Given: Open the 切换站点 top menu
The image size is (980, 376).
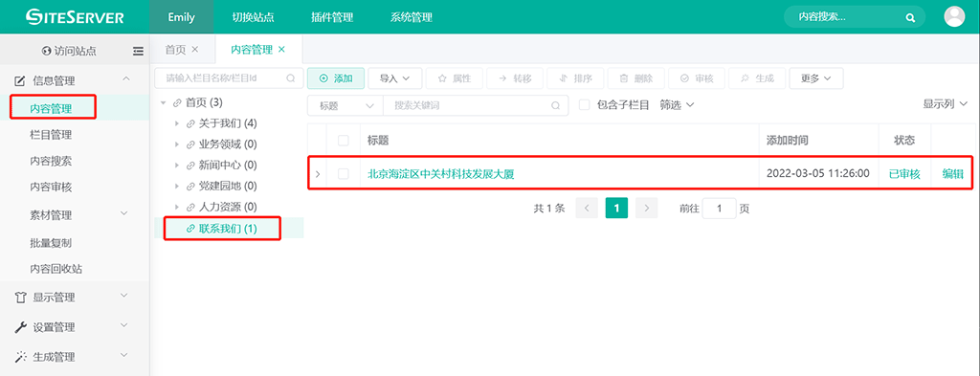Looking at the screenshot, I should point(253,17).
